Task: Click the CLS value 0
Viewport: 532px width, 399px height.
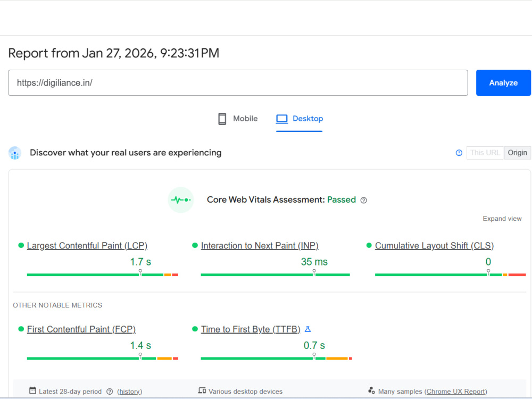Action: point(488,262)
